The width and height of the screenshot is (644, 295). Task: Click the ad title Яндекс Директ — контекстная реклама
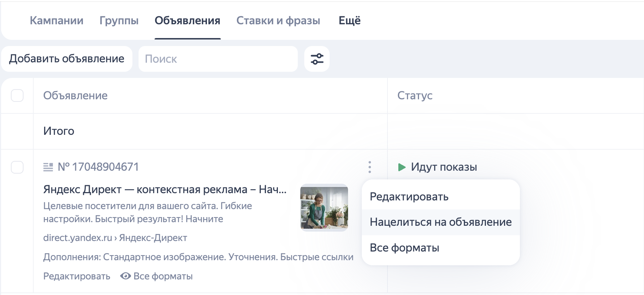tap(165, 189)
